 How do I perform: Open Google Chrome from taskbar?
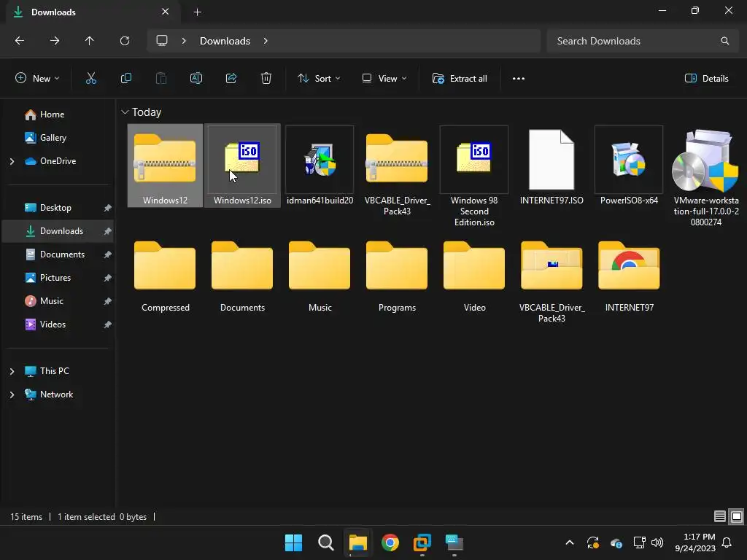pyautogui.click(x=390, y=542)
